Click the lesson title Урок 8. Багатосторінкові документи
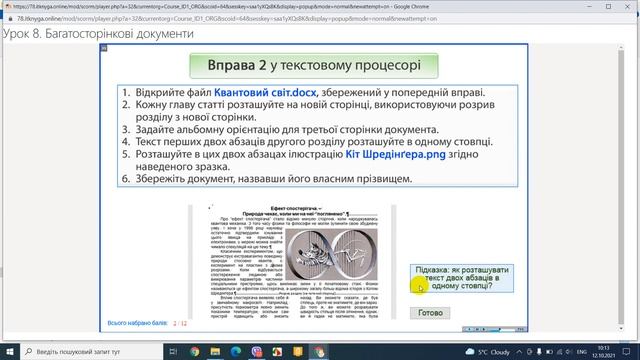The width and height of the screenshot is (640, 360). [98, 33]
